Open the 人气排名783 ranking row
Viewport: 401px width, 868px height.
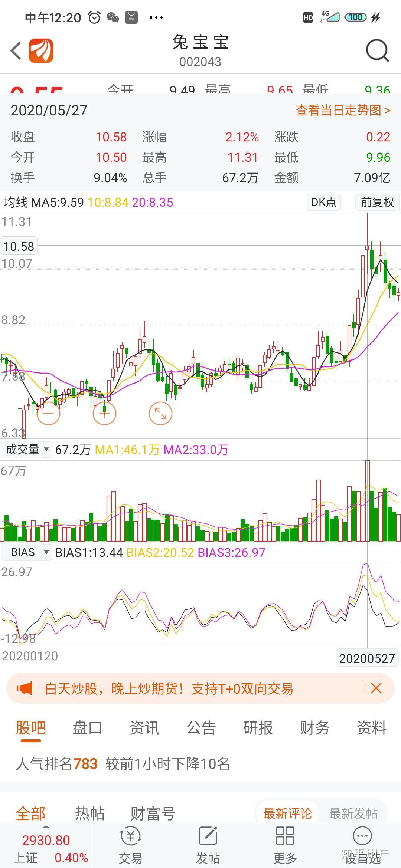click(x=200, y=764)
